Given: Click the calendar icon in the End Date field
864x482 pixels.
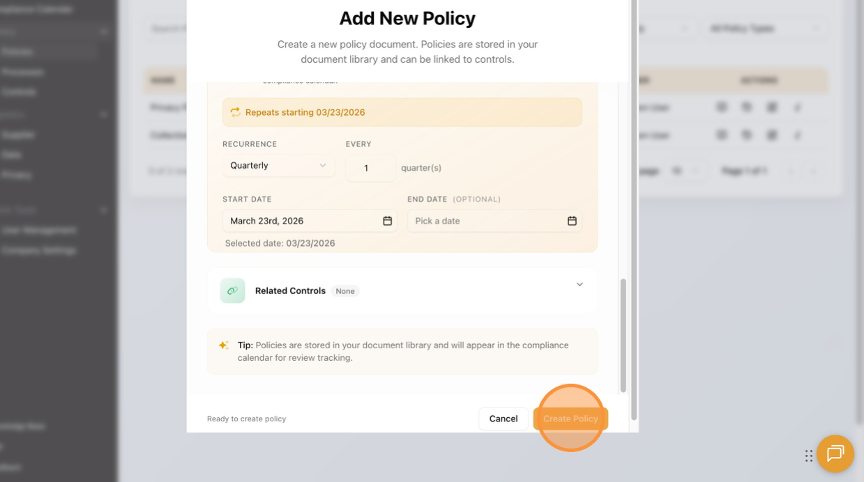Looking at the screenshot, I should tap(572, 221).
